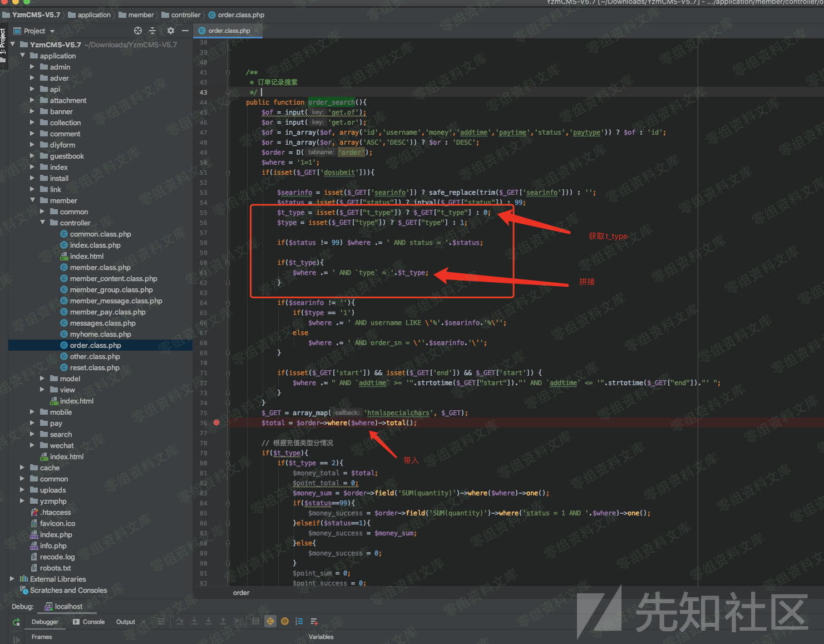Click the locate/scroll from source icon
This screenshot has width=824, height=644.
pos(138,31)
